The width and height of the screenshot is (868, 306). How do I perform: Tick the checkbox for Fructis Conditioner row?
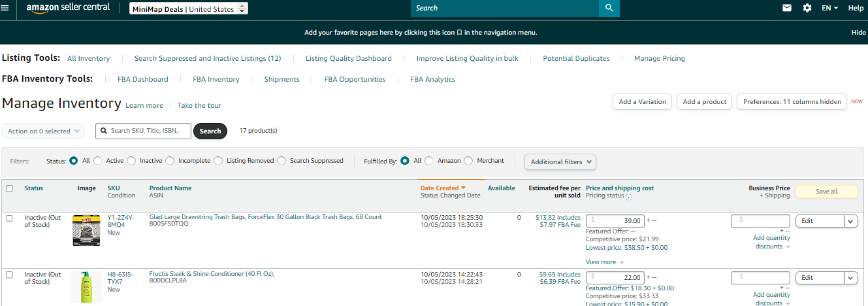9,275
